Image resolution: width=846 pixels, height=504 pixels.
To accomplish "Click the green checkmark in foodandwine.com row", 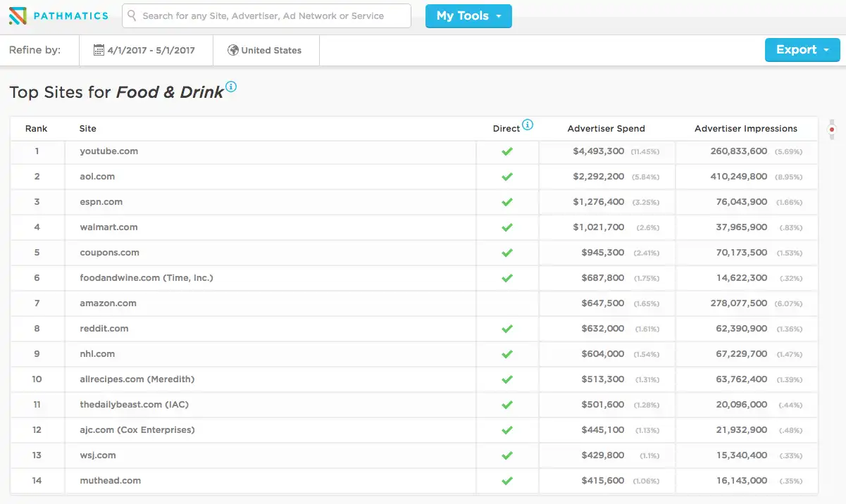I will tap(507, 278).
